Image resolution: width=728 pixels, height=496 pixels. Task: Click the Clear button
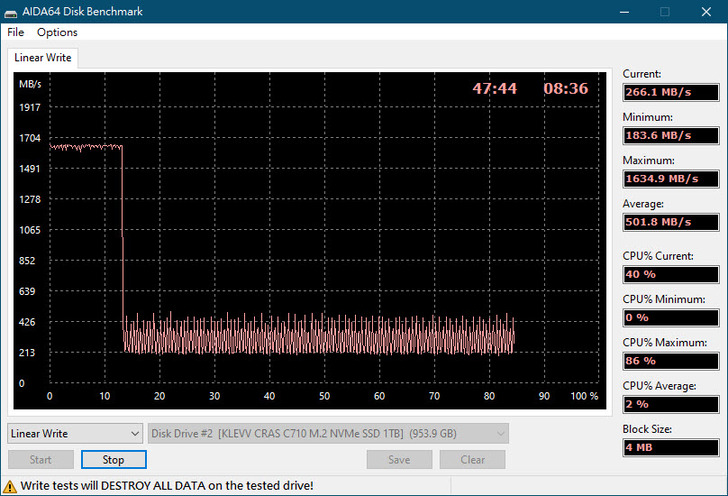tap(473, 460)
